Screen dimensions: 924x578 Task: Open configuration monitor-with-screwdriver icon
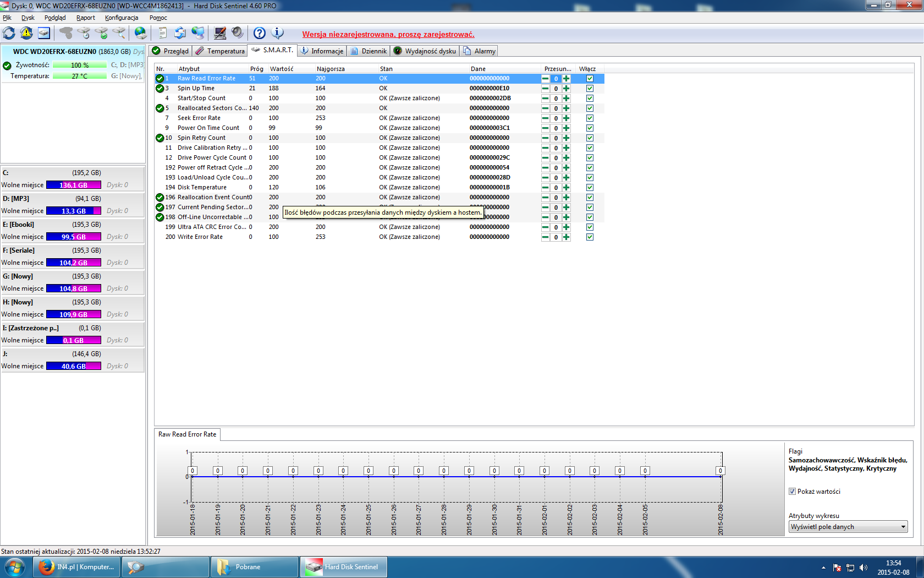220,33
